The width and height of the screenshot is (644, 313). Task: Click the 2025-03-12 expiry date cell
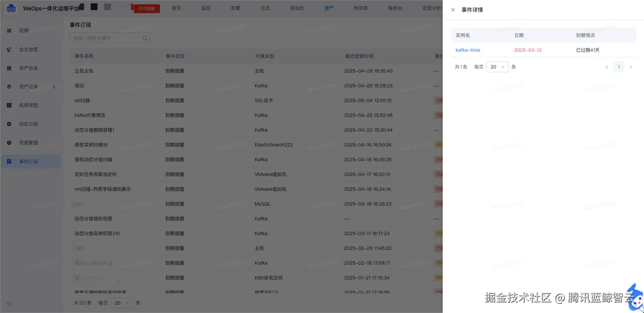tap(528, 50)
